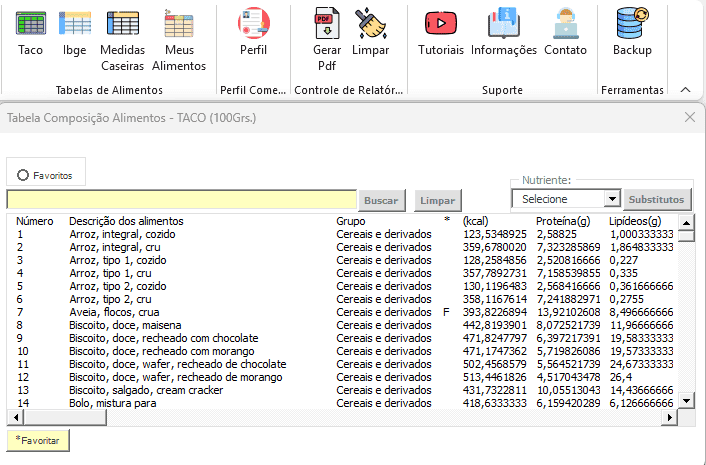Click the Buscar button
This screenshot has height=465, width=706.
pyautogui.click(x=381, y=200)
